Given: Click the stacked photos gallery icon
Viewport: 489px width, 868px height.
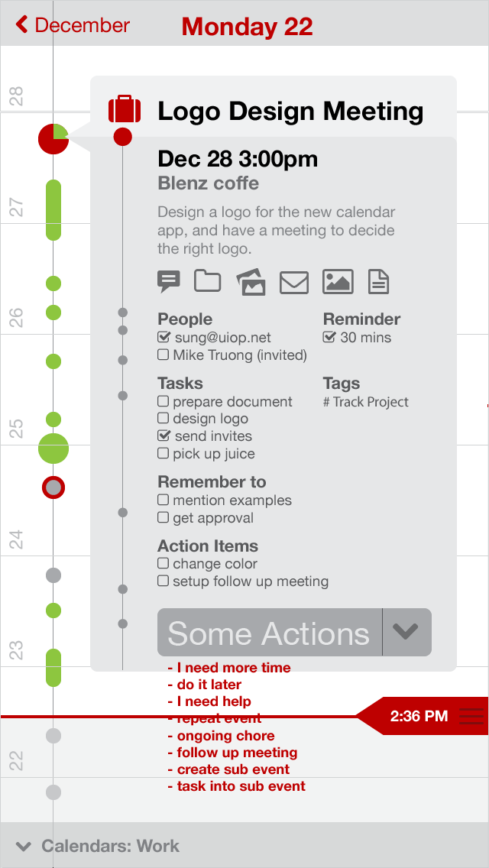Looking at the screenshot, I should pyautogui.click(x=251, y=282).
